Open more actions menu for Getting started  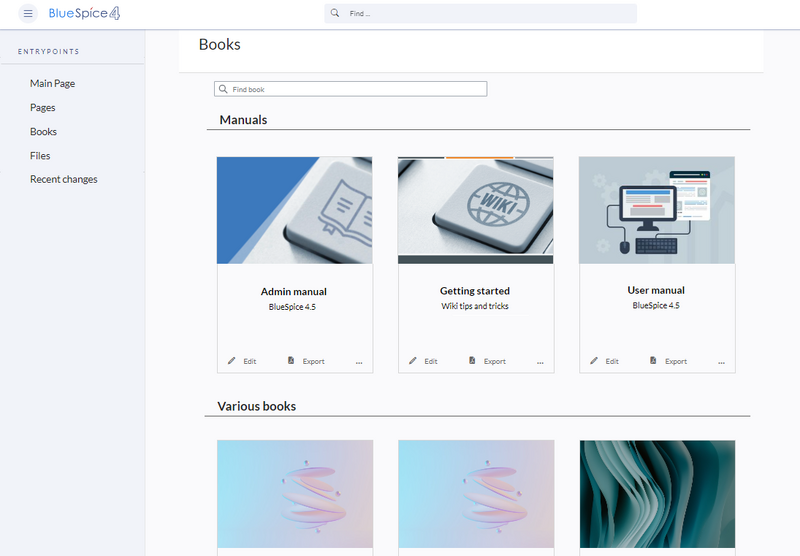(539, 362)
